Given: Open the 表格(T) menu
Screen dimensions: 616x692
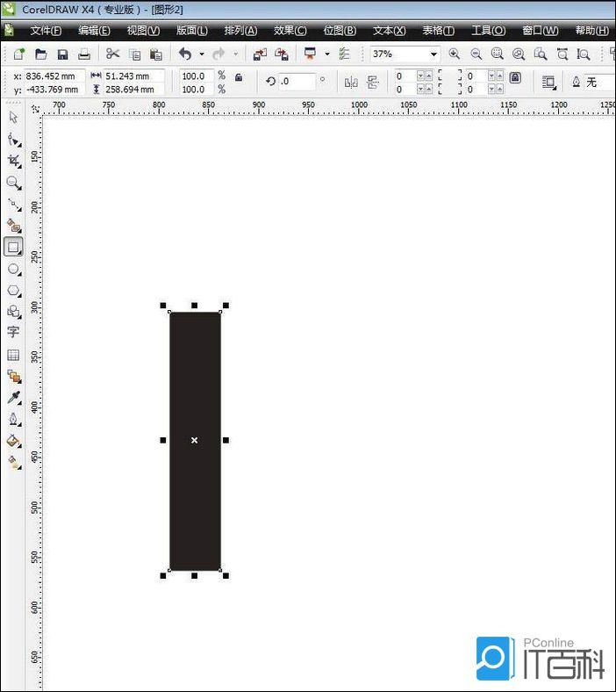Looking at the screenshot, I should coord(438,31).
